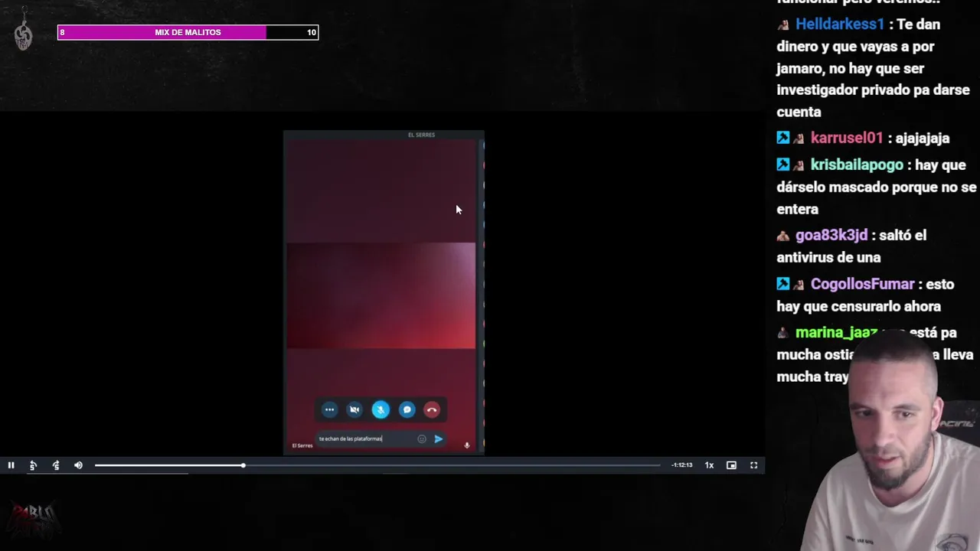This screenshot has height=551, width=980.
Task: Skip forward a few seconds
Action: point(56,465)
